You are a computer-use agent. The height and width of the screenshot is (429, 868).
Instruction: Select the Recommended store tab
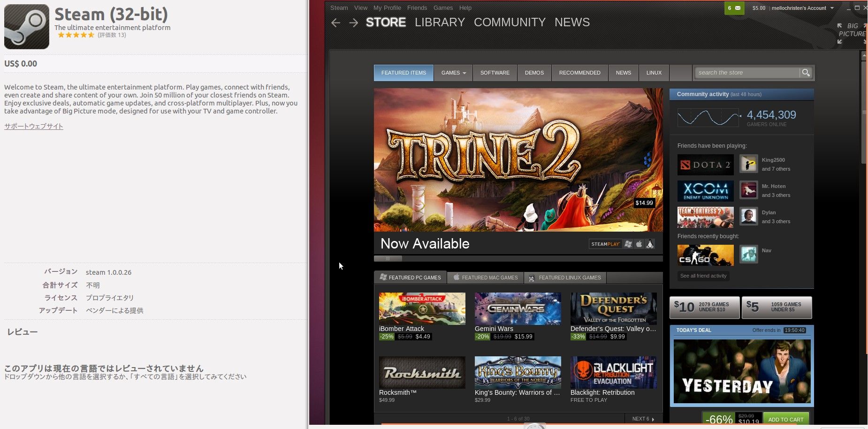coord(580,73)
